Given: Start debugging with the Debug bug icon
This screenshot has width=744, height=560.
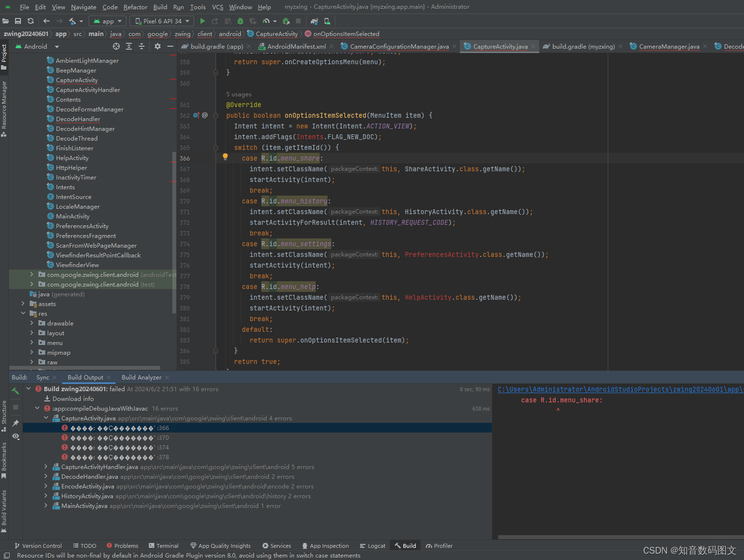Looking at the screenshot, I should (x=240, y=21).
